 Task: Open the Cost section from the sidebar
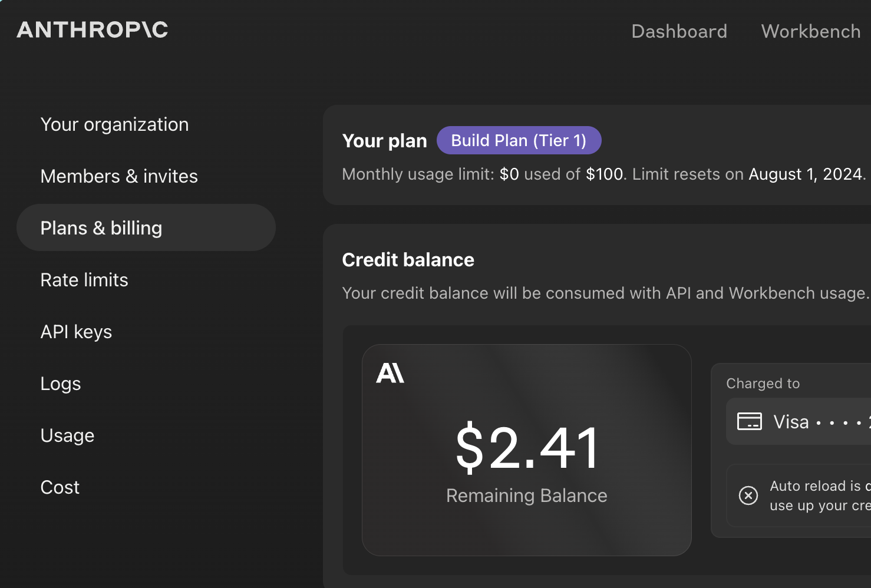60,487
